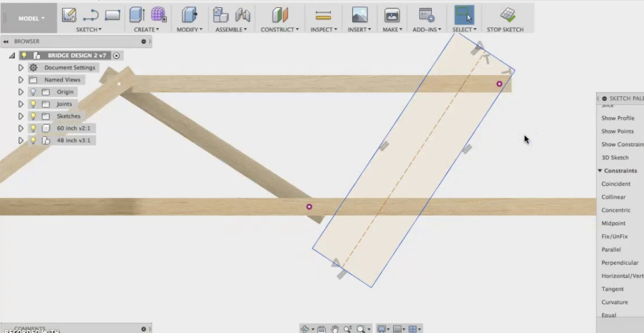644x333 pixels.
Task: Click the Measure ruler icon
Action: tap(322, 15)
